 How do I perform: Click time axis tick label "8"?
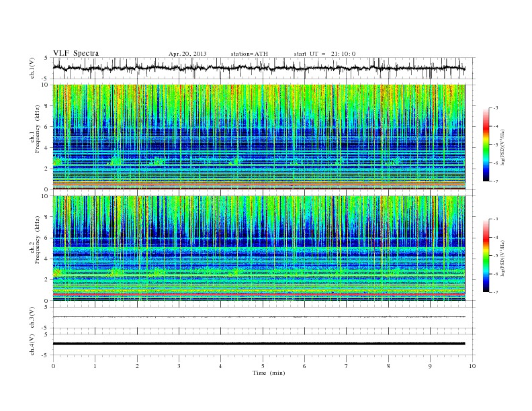click(388, 366)
